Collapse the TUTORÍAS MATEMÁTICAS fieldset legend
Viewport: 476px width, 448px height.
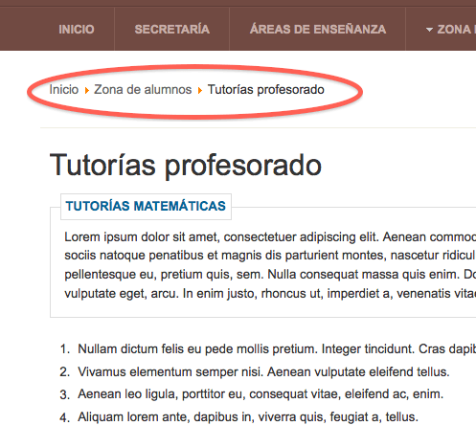(146, 206)
